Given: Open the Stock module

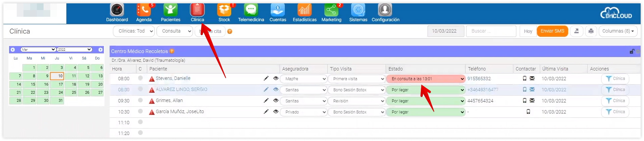Looking at the screenshot, I should click(x=224, y=13).
